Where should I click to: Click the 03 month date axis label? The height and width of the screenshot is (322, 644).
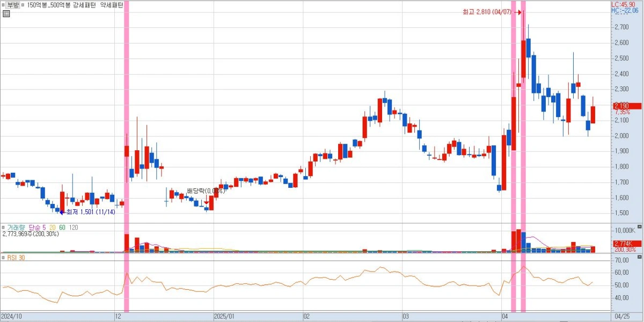(x=406, y=317)
